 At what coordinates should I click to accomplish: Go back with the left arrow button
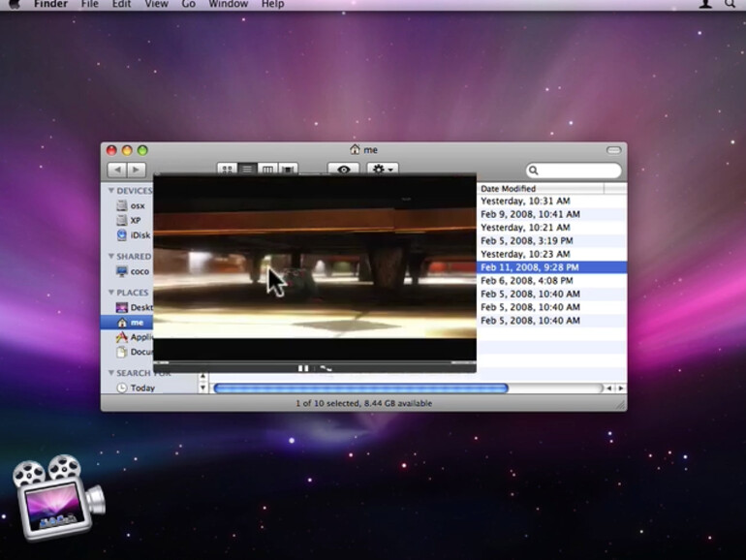[x=116, y=170]
